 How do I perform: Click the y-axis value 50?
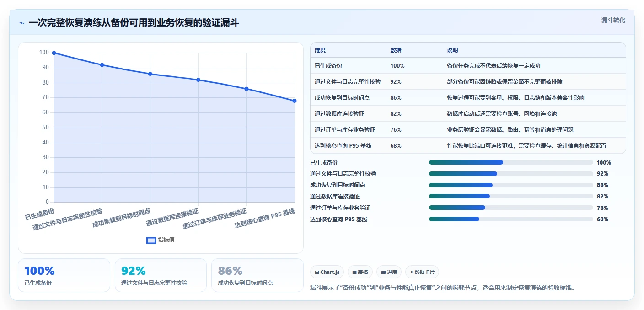tap(45, 128)
